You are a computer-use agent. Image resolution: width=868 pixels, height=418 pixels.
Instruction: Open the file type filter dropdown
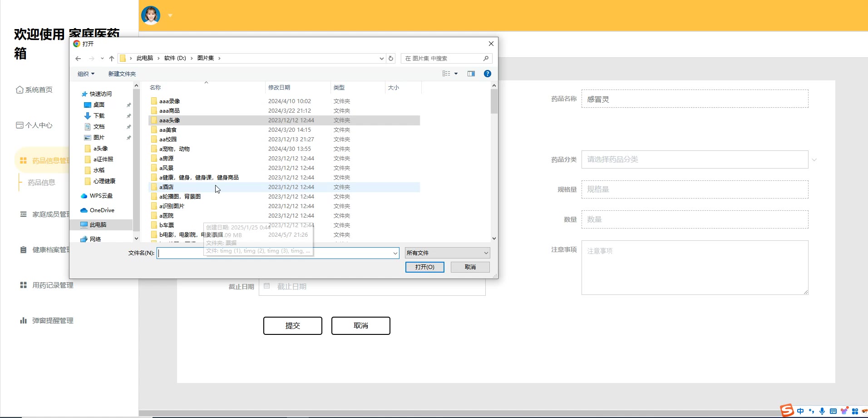[447, 253]
